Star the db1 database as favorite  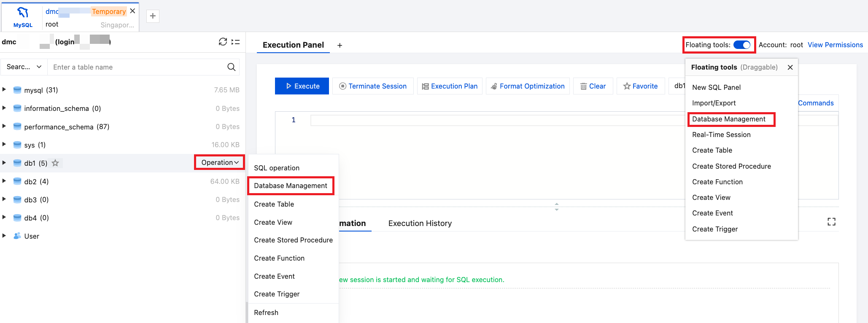coord(55,163)
